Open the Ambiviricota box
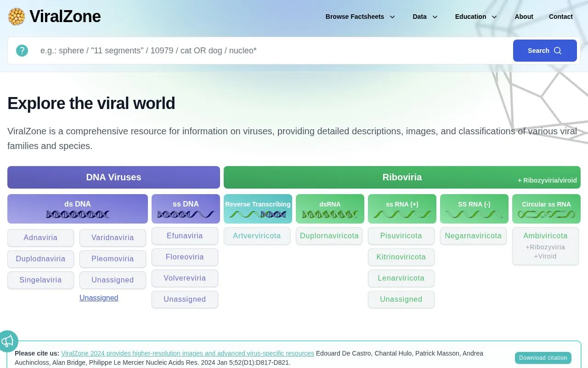The height and width of the screenshot is (368, 588). click(x=545, y=246)
